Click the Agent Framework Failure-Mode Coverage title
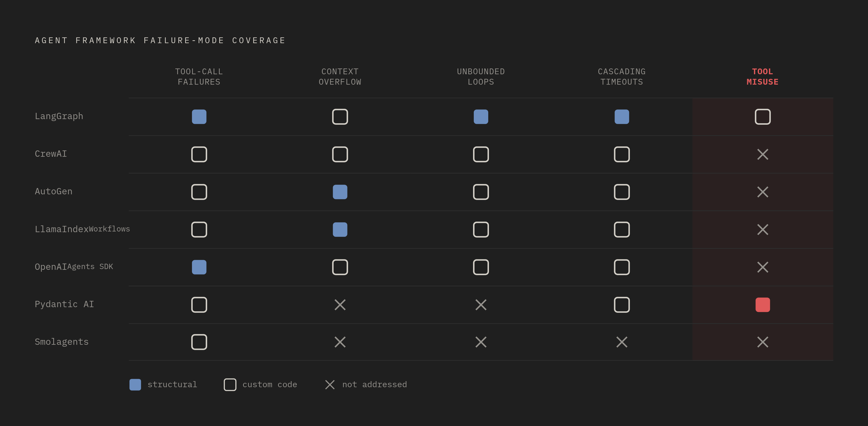The image size is (868, 426). tap(160, 41)
